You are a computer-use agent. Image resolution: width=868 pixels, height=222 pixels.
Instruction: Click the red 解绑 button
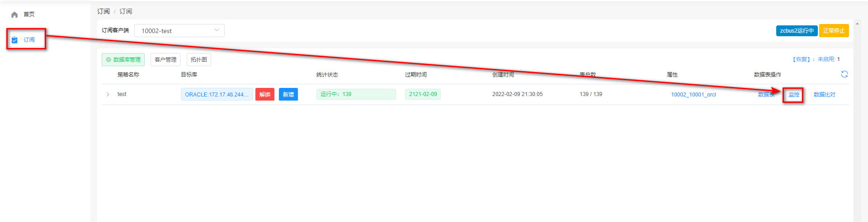tap(264, 94)
